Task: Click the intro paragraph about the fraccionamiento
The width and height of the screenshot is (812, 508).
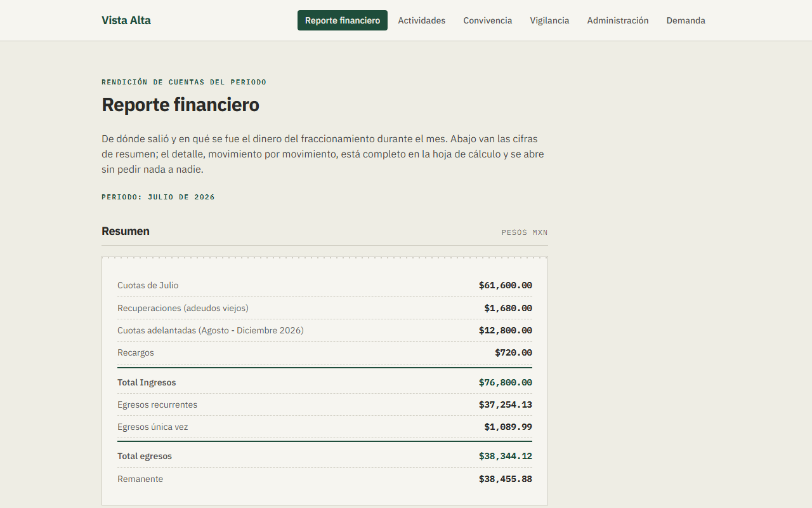Action: click(x=324, y=154)
